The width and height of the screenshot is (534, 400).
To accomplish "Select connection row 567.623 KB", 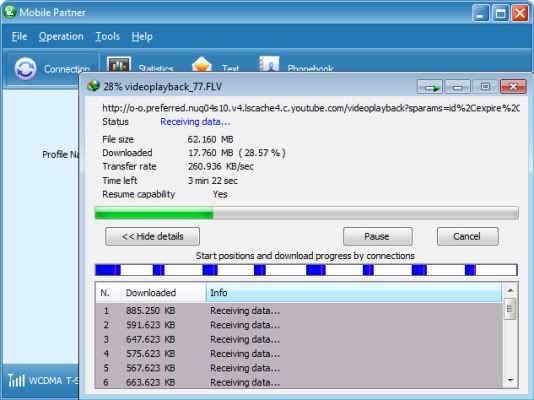I will click(x=299, y=368).
